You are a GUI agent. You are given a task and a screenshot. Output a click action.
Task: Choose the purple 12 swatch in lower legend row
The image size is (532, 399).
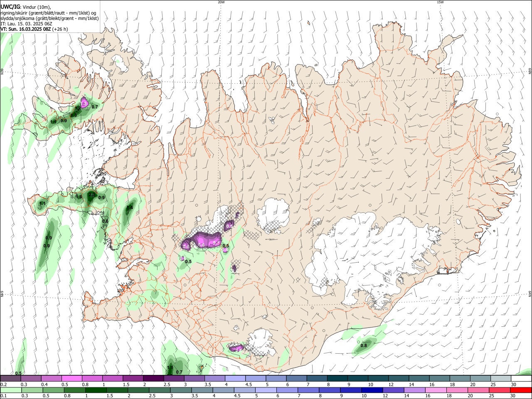pyautogui.click(x=394, y=390)
